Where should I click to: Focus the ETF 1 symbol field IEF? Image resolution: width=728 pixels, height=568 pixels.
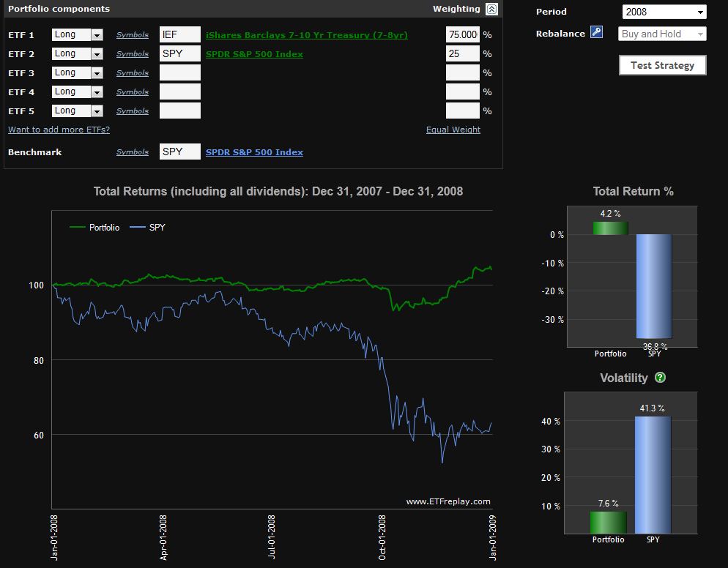[180, 34]
